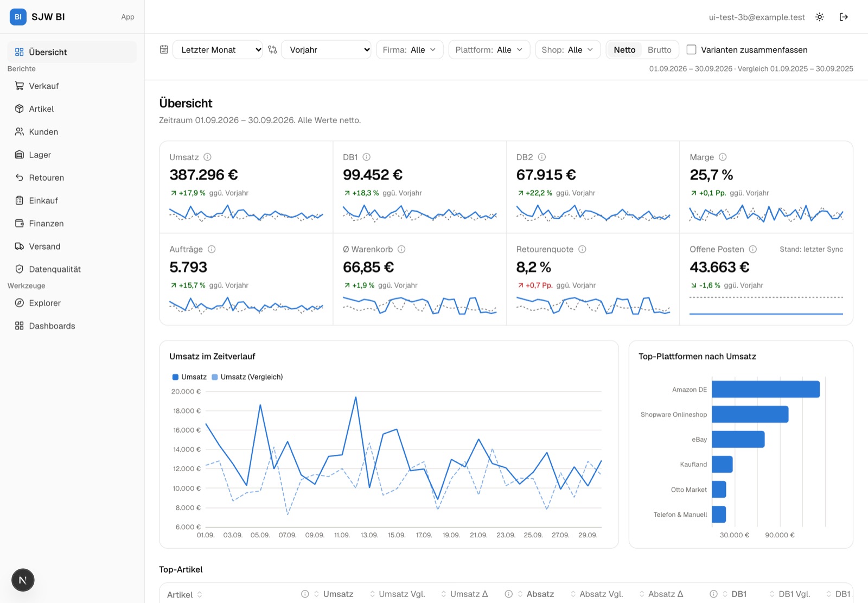Sort by Umsatz Vgl. column header
Image resolution: width=868 pixels, height=603 pixels.
397,594
